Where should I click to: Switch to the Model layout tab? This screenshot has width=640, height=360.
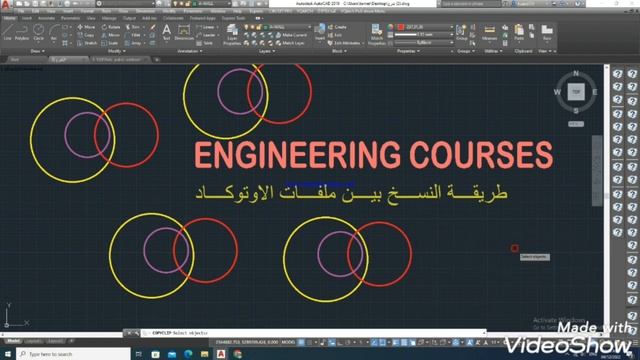click(12, 341)
